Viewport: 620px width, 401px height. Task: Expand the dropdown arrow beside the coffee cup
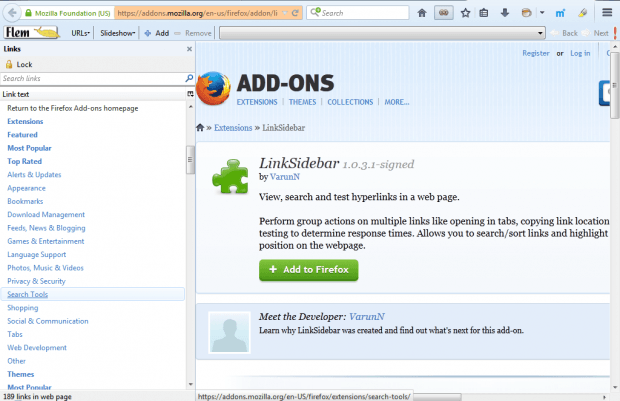(542, 13)
